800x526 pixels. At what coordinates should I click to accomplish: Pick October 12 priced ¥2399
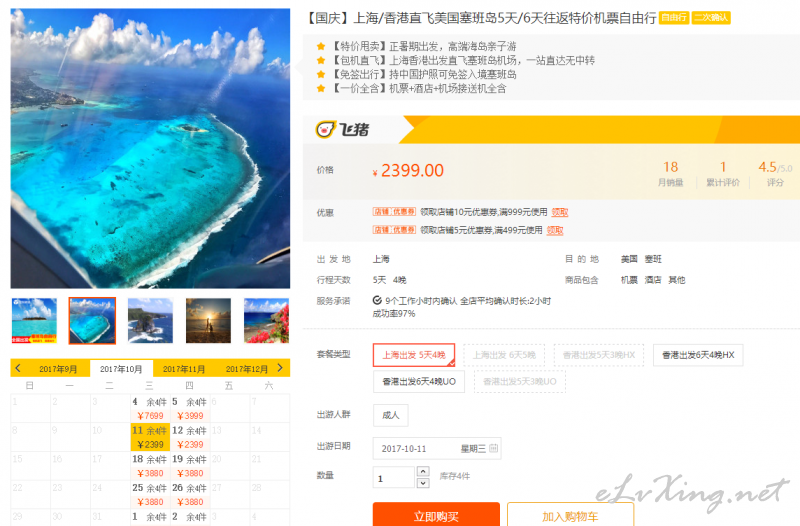coord(190,437)
